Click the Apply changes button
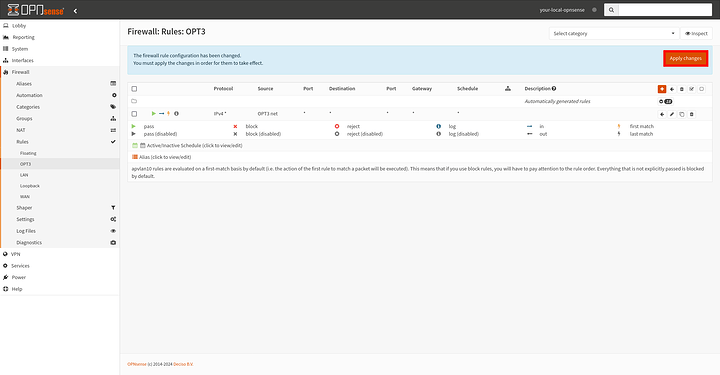 click(686, 58)
